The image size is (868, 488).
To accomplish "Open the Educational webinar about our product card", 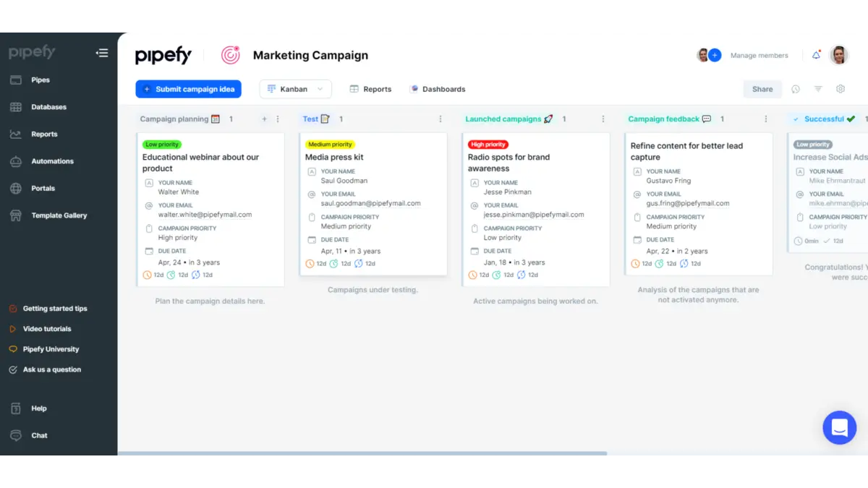I will pyautogui.click(x=210, y=210).
